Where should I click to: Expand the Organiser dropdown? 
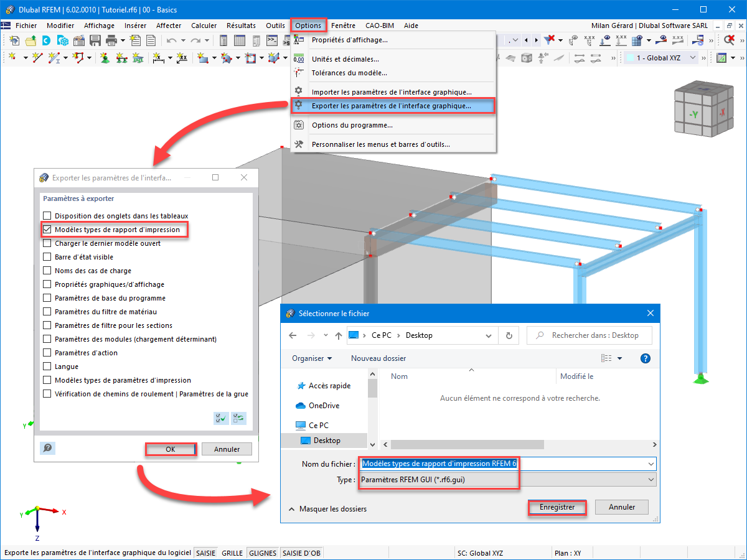coord(312,358)
